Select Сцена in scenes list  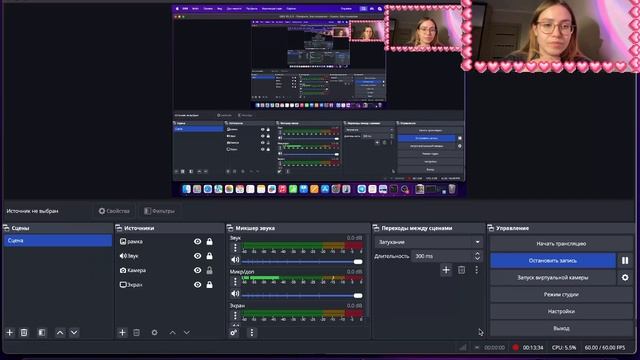coord(58,240)
